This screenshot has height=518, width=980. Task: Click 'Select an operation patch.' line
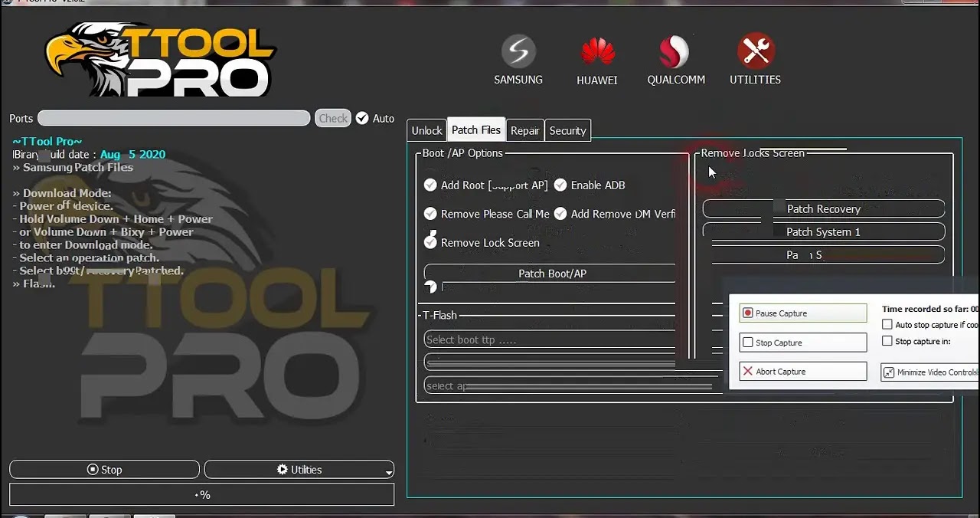(x=86, y=257)
